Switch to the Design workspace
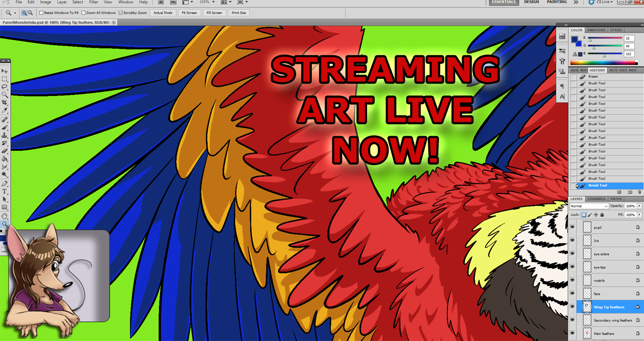Viewport: 644px width, 341px height. pos(531,2)
